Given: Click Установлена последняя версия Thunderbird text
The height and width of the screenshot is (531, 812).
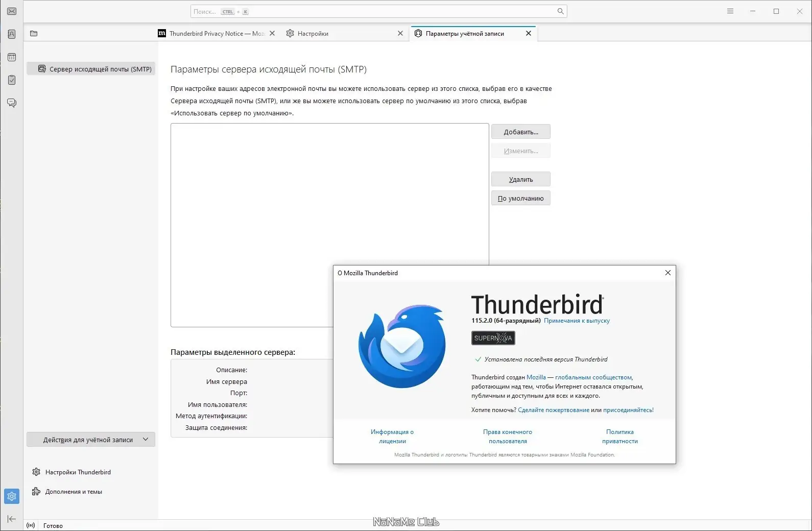Looking at the screenshot, I should (x=546, y=359).
